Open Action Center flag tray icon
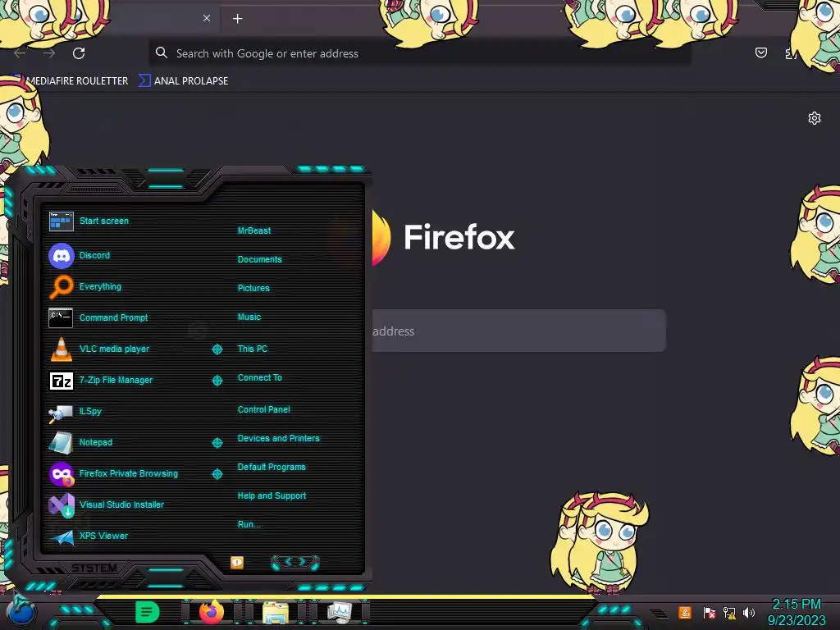840x630 pixels. pyautogui.click(x=709, y=612)
